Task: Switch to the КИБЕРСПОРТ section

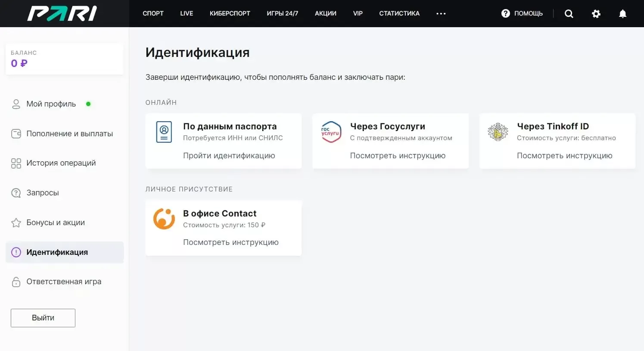Action: pyautogui.click(x=230, y=13)
